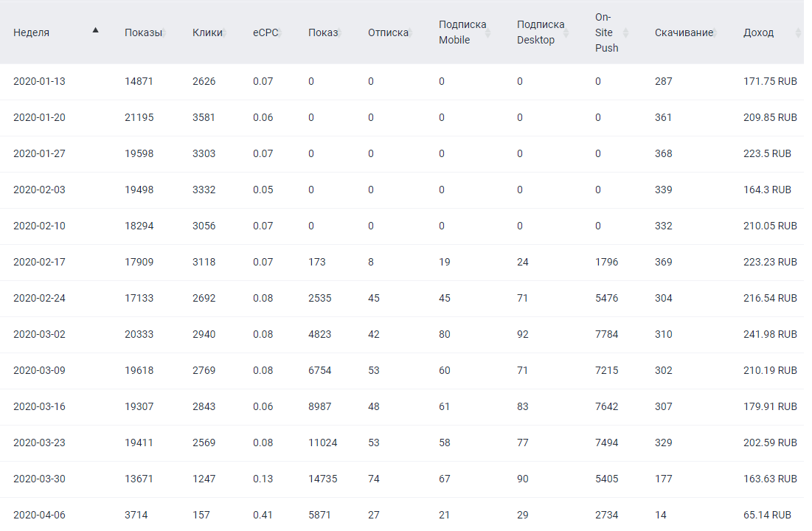Click the ascending sort arrow beside Неделя
Viewport: 812px width, 531px height.
95,30
